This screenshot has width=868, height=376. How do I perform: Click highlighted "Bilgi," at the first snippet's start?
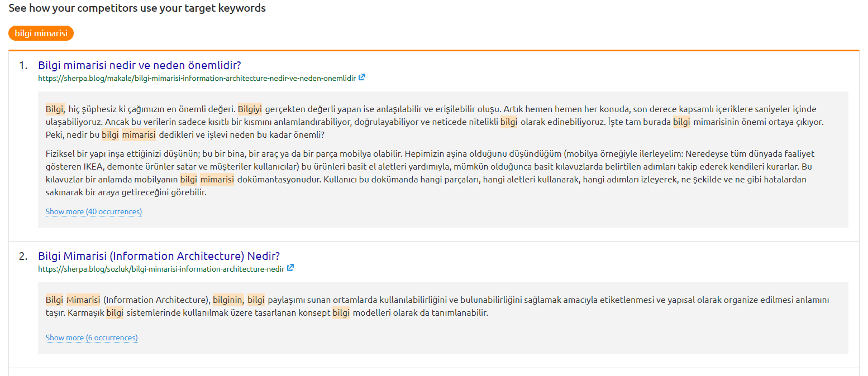pos(55,109)
